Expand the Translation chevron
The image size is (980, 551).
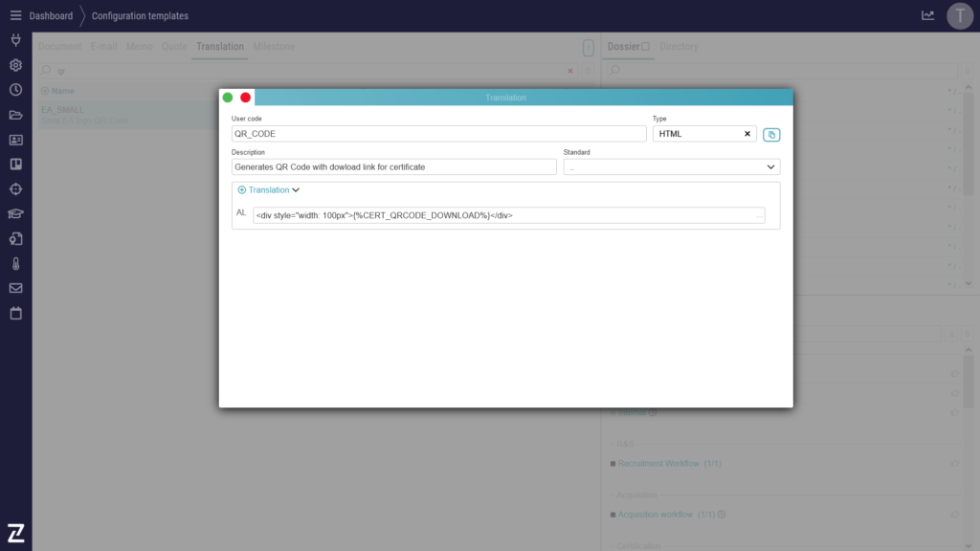click(296, 190)
